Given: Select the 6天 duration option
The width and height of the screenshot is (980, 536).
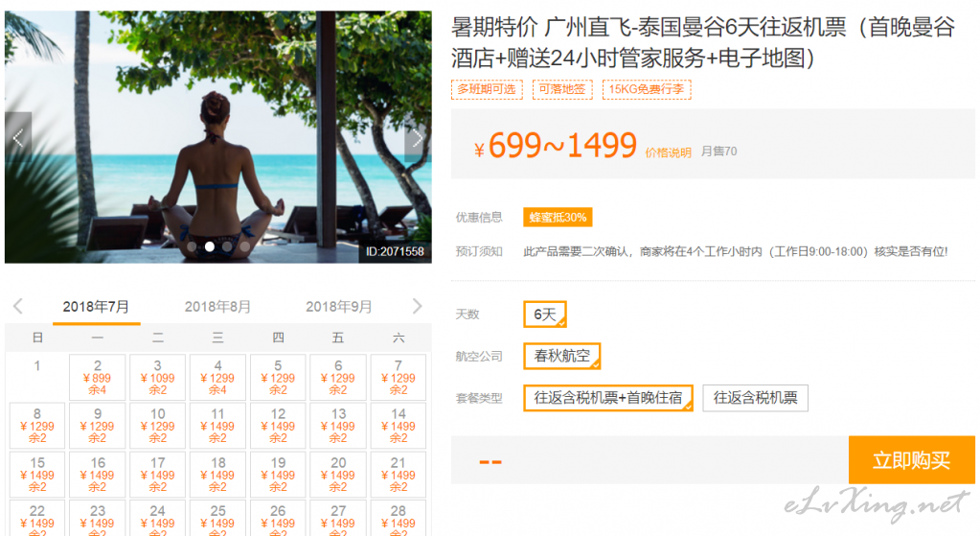Looking at the screenshot, I should (x=545, y=314).
